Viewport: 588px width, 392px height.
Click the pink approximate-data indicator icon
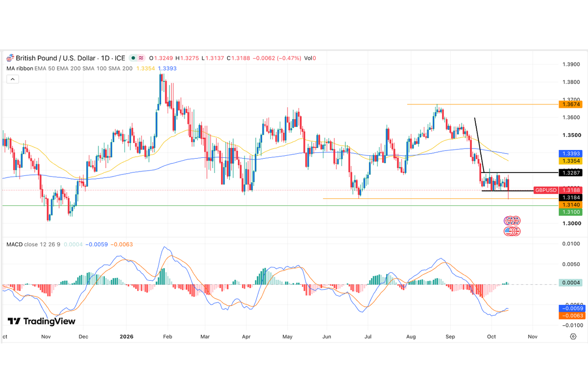pyautogui.click(x=142, y=58)
